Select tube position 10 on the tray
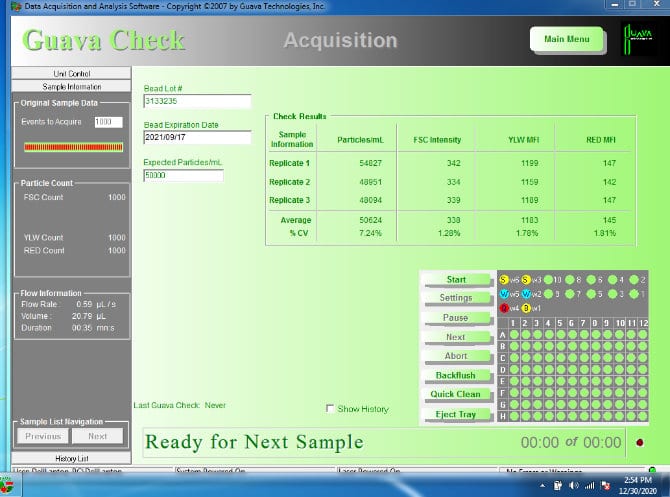 548,279
